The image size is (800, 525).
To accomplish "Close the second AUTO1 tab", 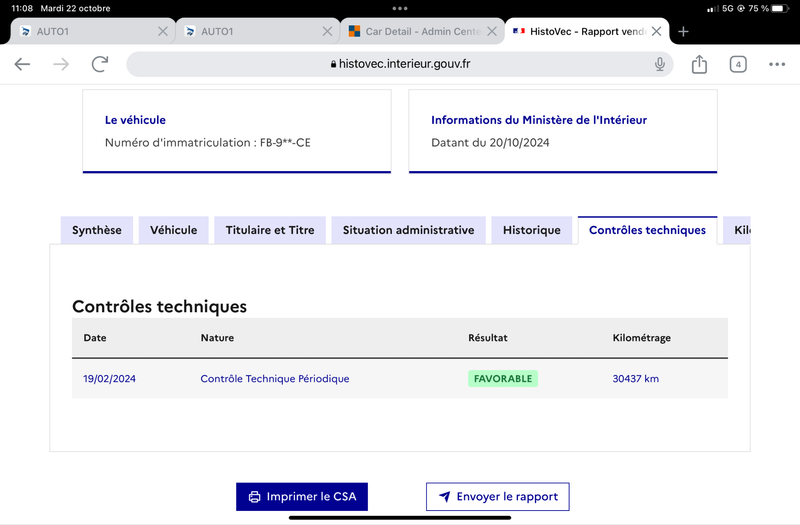I will coord(327,32).
